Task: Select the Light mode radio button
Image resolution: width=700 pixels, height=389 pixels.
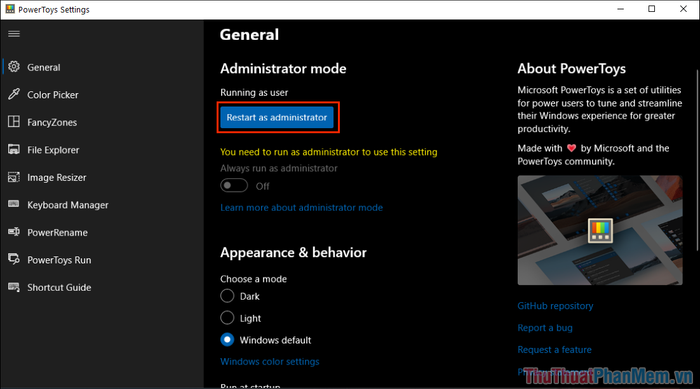Action: pos(227,318)
